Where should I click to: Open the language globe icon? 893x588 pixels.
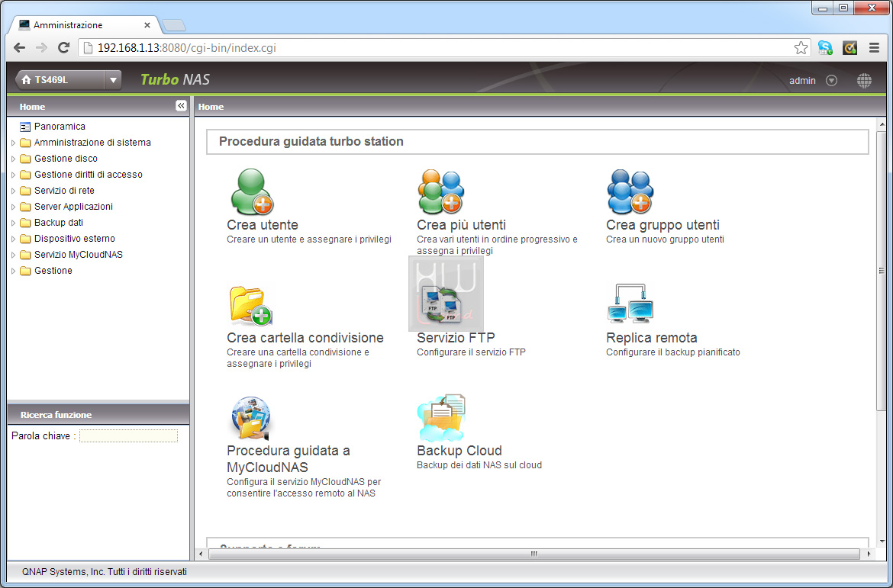864,81
